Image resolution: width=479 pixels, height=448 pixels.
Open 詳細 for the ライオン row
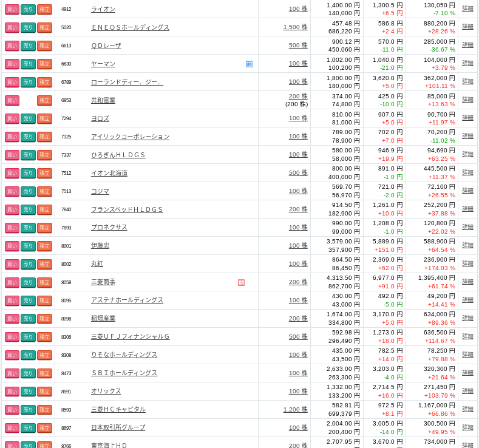(x=467, y=9)
